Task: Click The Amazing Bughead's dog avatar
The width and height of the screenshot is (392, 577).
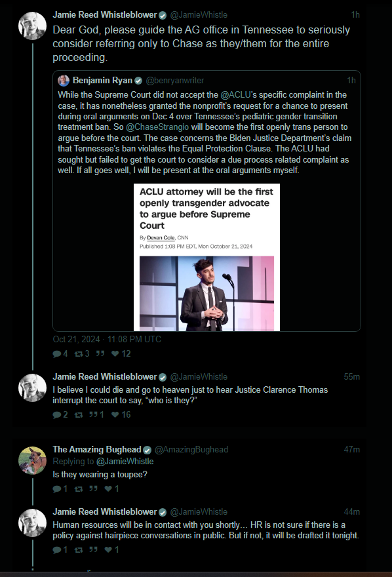Action: (32, 461)
